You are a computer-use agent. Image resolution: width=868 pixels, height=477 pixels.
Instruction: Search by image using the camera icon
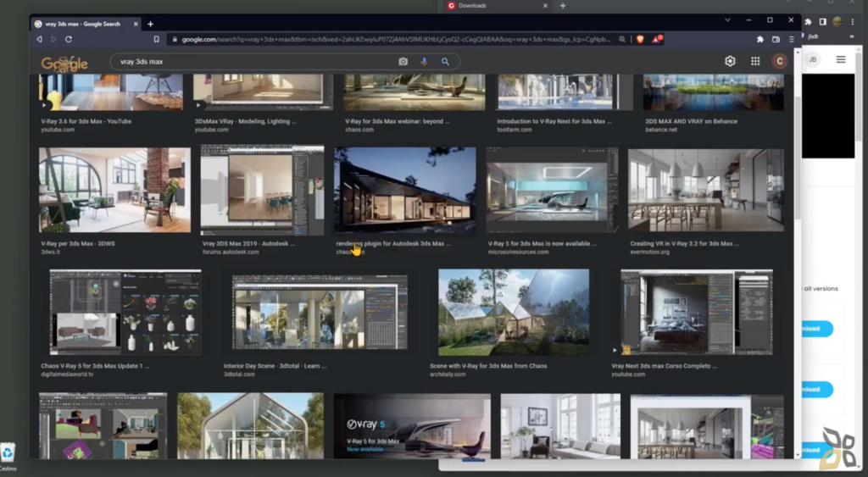point(403,61)
